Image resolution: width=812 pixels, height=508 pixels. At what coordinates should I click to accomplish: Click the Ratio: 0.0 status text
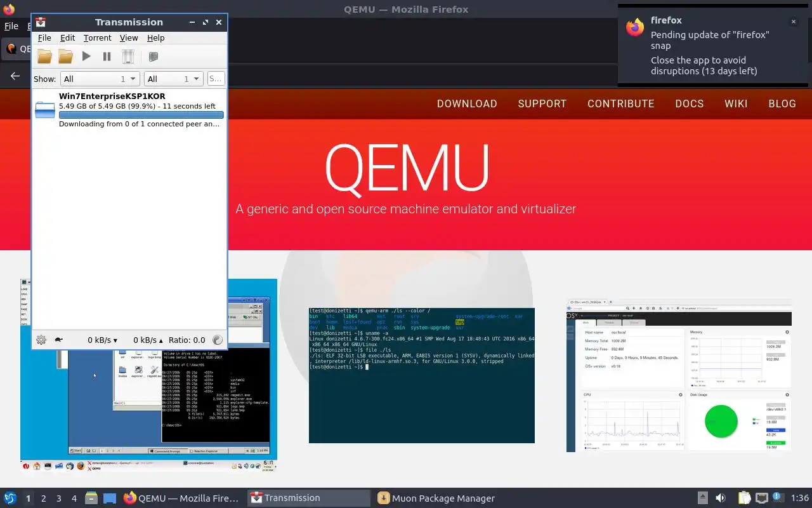[187, 340]
